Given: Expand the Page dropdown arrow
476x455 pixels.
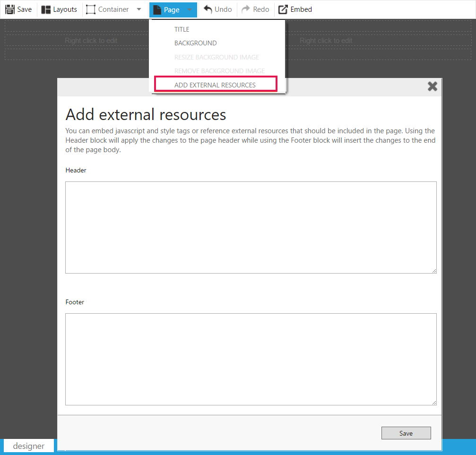Looking at the screenshot, I should click(x=190, y=10).
